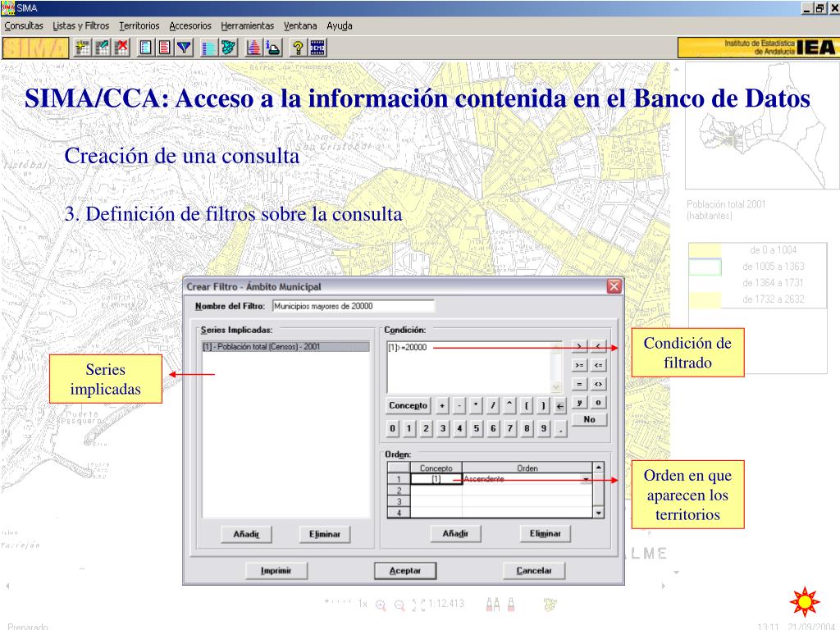Click digit 5 on the keypad

477,428
